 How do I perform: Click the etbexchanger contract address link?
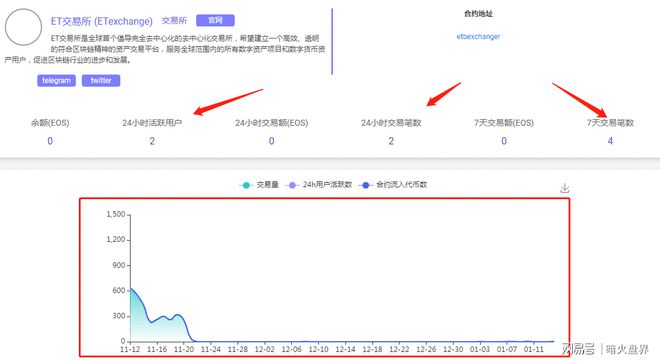pos(478,37)
